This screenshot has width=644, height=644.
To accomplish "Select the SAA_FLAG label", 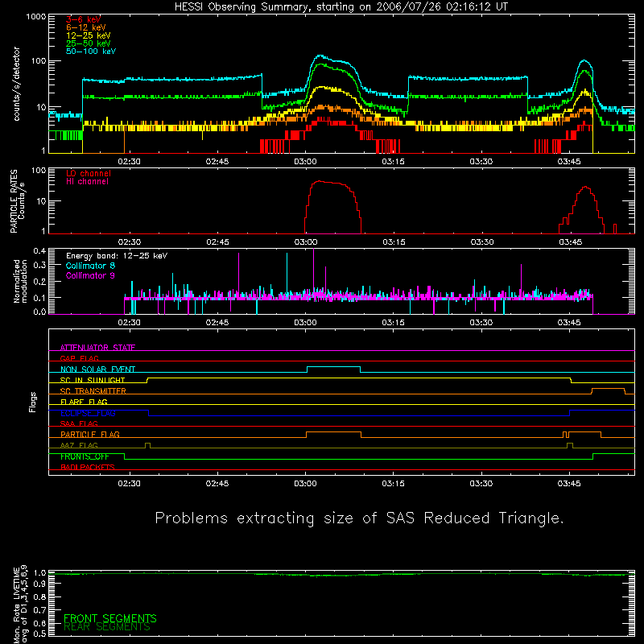I will tap(79, 423).
